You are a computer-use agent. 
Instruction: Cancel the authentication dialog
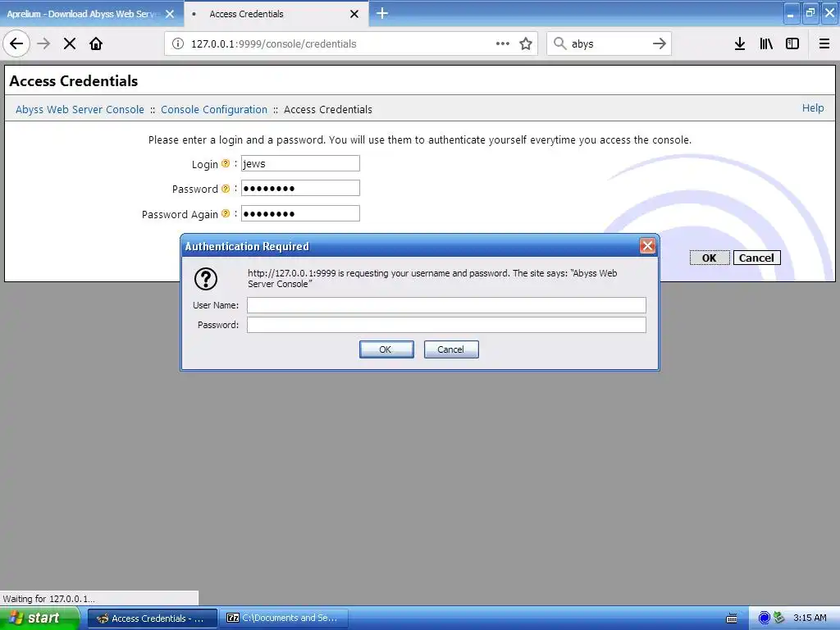(x=451, y=349)
